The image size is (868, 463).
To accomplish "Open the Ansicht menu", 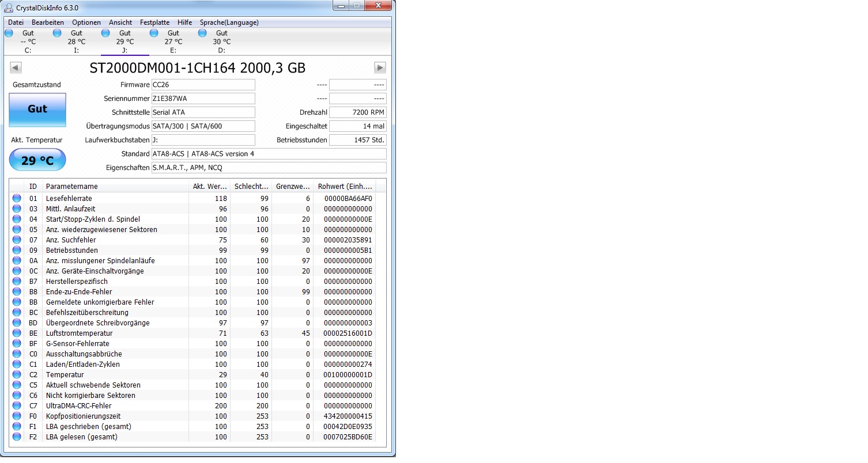I will click(120, 22).
